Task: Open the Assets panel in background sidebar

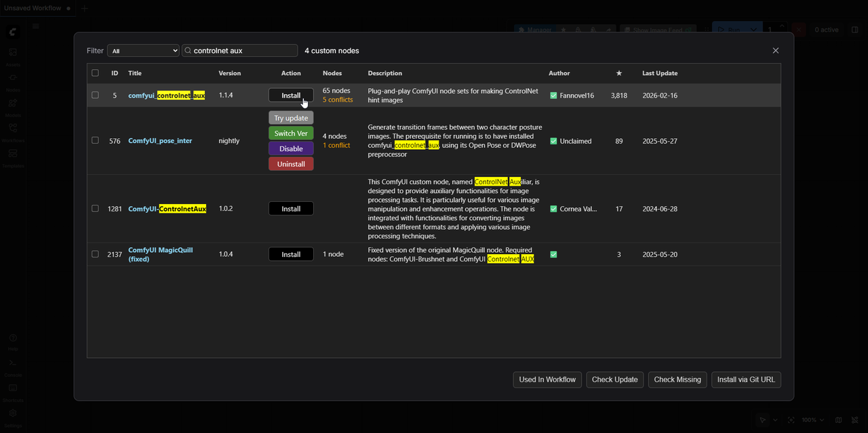Action: tap(13, 56)
